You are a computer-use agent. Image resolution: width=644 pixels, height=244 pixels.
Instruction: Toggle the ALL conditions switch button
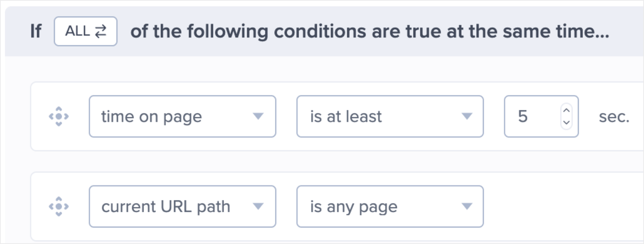[x=85, y=31]
